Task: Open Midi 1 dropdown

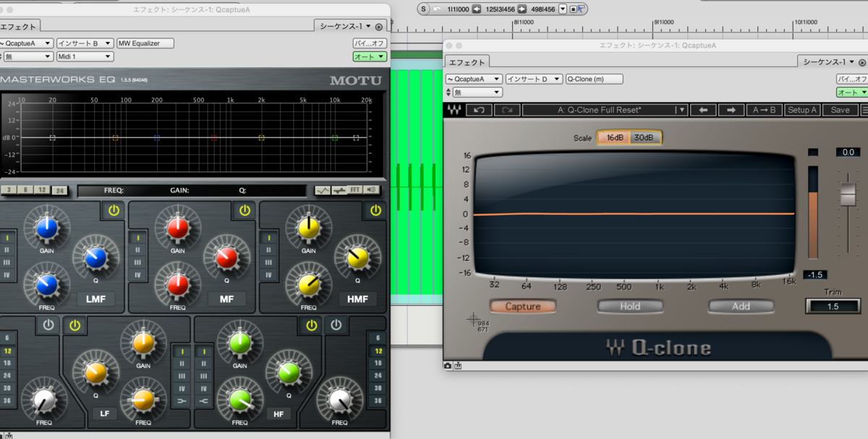Action: coord(86,56)
